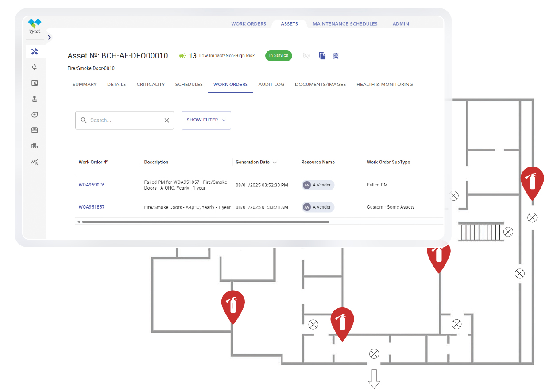Switch to the Audit Log tab

[x=271, y=85]
